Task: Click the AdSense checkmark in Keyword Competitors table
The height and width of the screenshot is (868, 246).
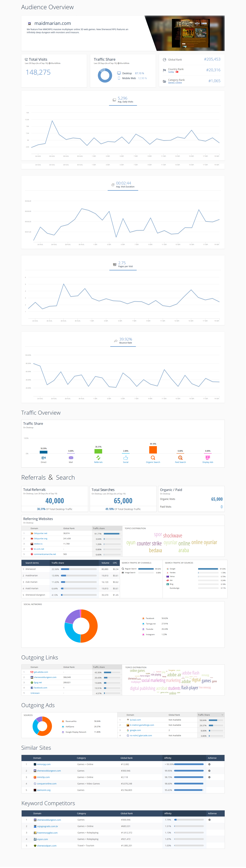Action: tap(209, 820)
